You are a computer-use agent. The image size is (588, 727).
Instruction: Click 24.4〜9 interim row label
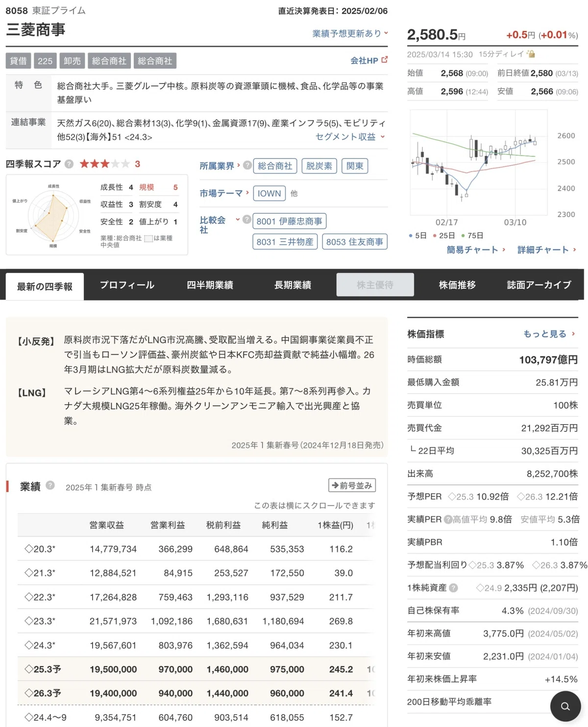(46, 717)
